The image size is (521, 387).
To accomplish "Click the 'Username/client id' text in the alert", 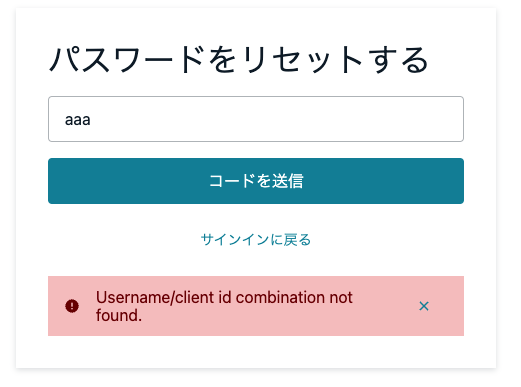I will coord(163,297).
